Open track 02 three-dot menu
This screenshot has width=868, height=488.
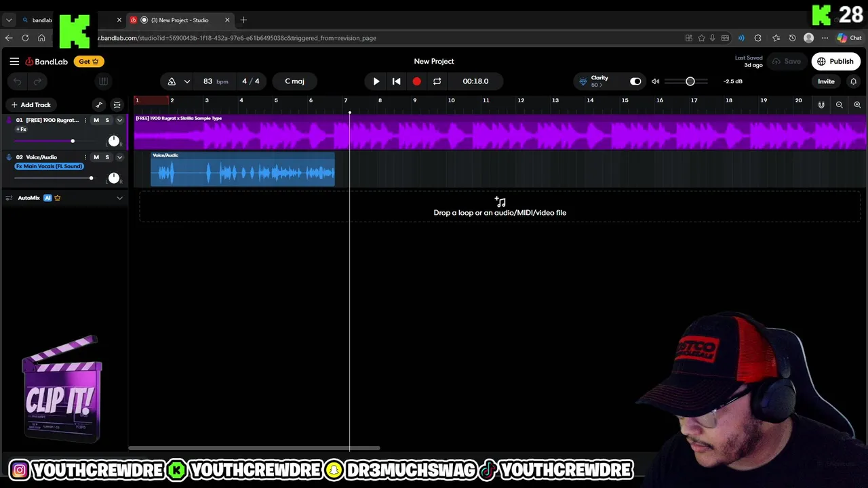(85, 157)
